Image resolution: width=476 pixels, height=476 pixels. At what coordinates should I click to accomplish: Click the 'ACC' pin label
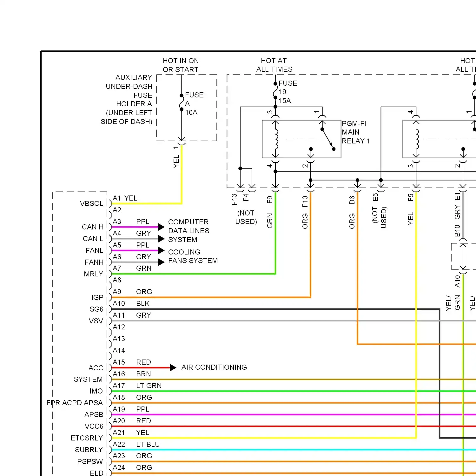tap(96, 368)
